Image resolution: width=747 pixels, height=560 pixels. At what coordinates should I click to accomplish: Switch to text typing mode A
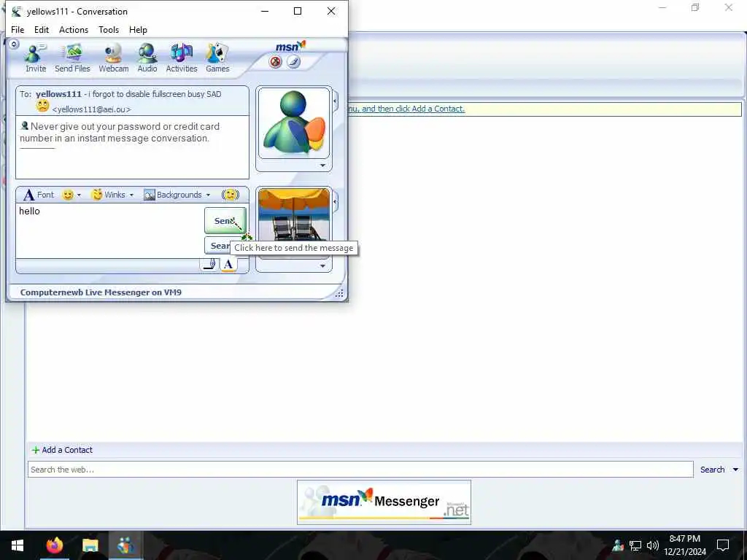[x=228, y=265]
